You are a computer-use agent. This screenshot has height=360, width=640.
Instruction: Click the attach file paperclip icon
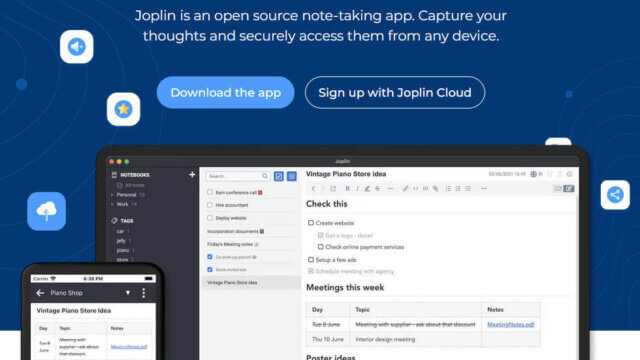[436, 189]
